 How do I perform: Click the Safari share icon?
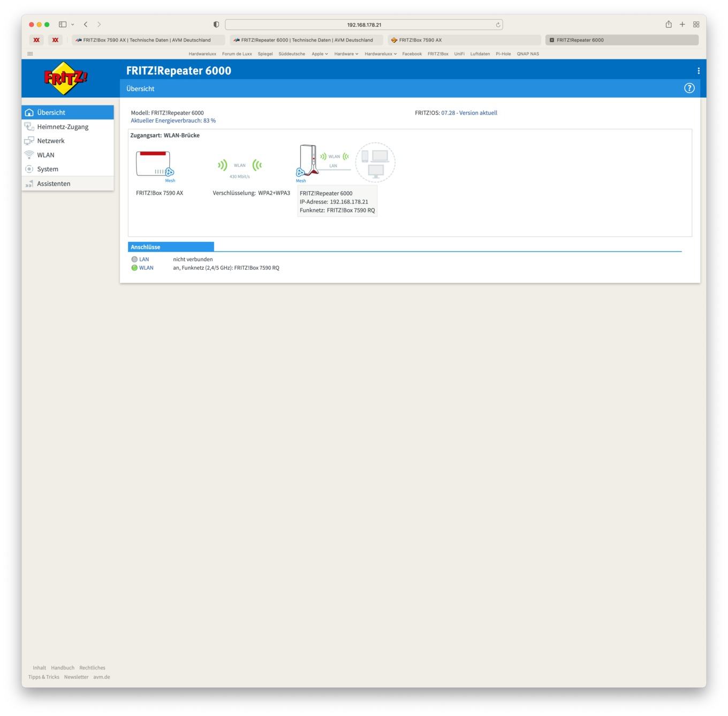(x=669, y=24)
